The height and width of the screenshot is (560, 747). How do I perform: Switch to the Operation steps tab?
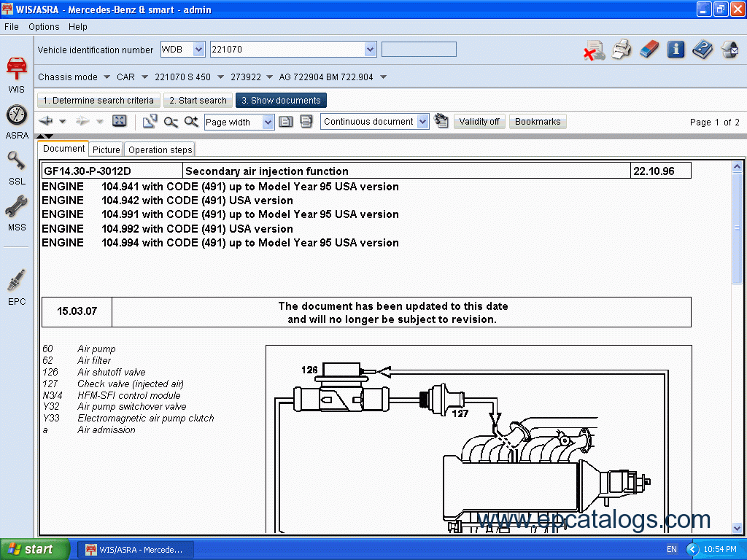(x=160, y=149)
